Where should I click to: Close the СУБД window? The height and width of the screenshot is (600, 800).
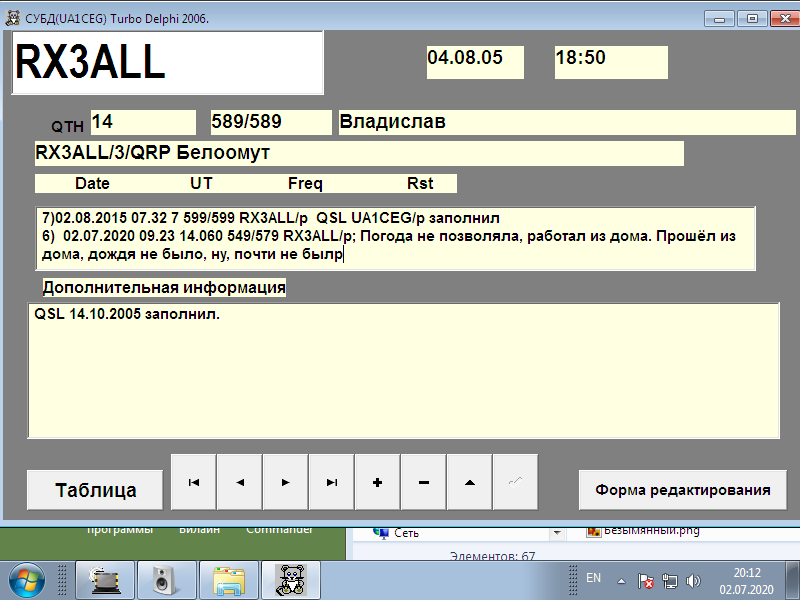coord(785,19)
